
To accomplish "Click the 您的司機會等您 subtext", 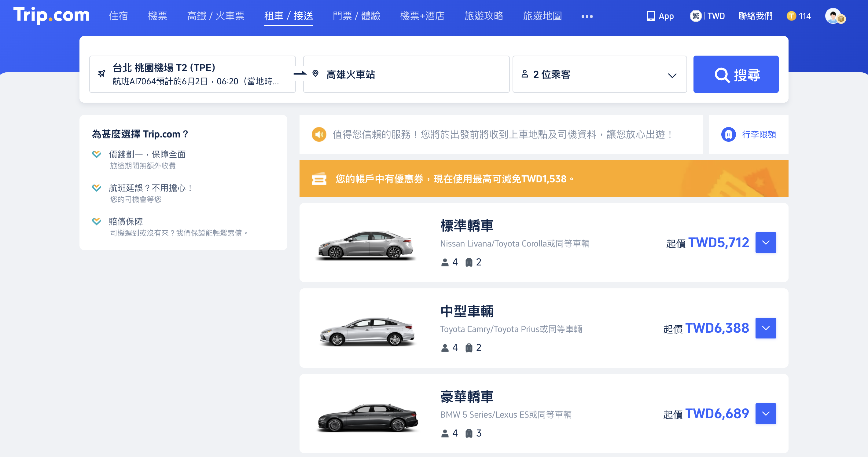I will (135, 199).
